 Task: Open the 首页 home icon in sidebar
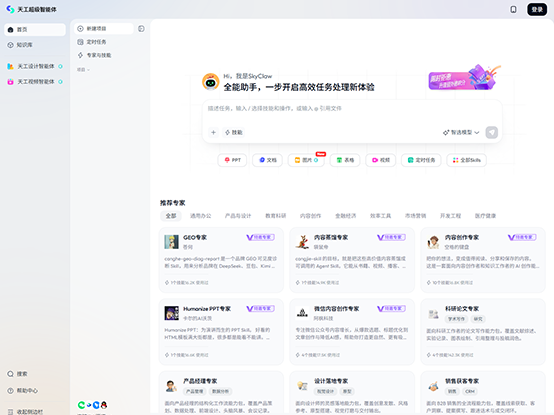(x=11, y=30)
